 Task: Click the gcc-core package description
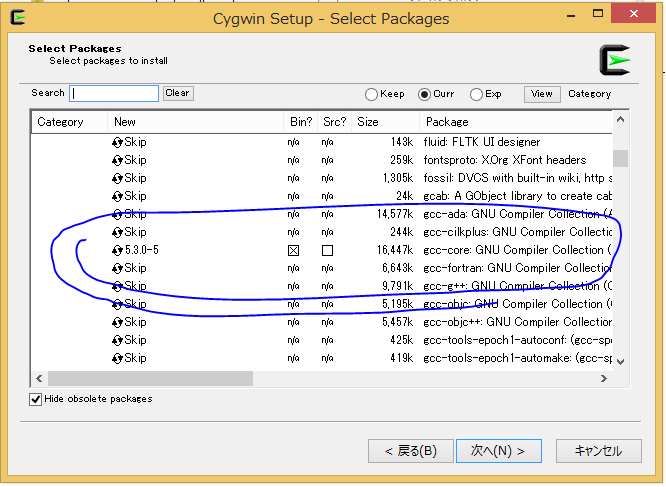click(517, 251)
